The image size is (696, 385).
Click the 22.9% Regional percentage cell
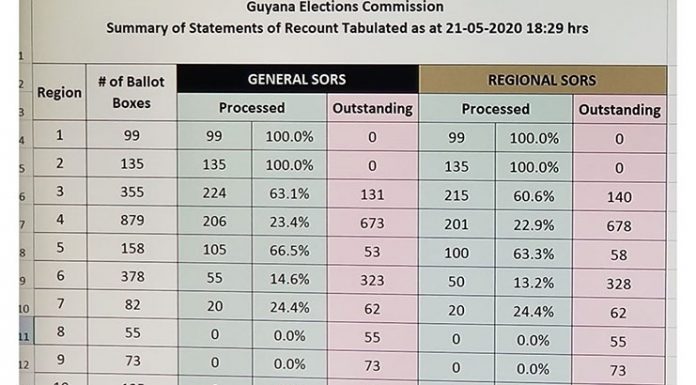(x=534, y=225)
